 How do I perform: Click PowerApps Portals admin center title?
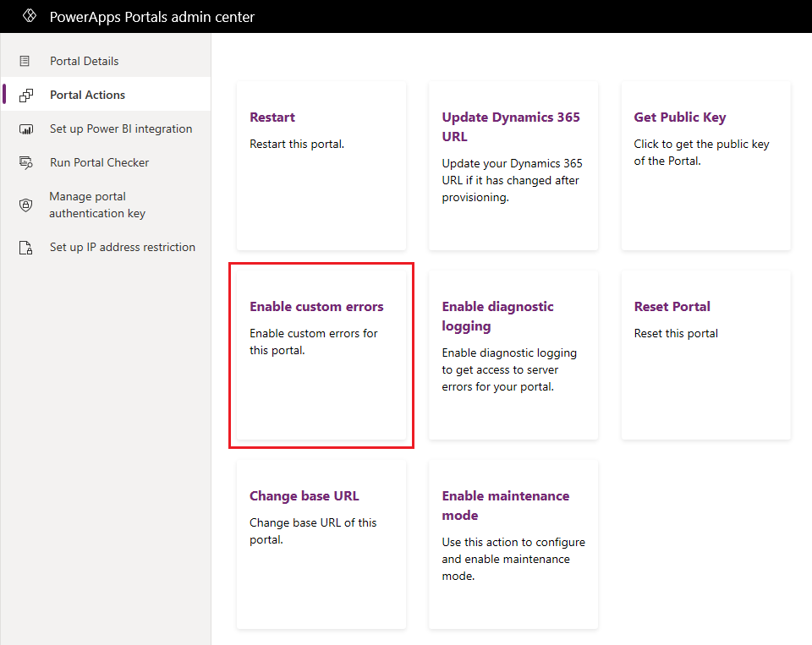pos(152,17)
